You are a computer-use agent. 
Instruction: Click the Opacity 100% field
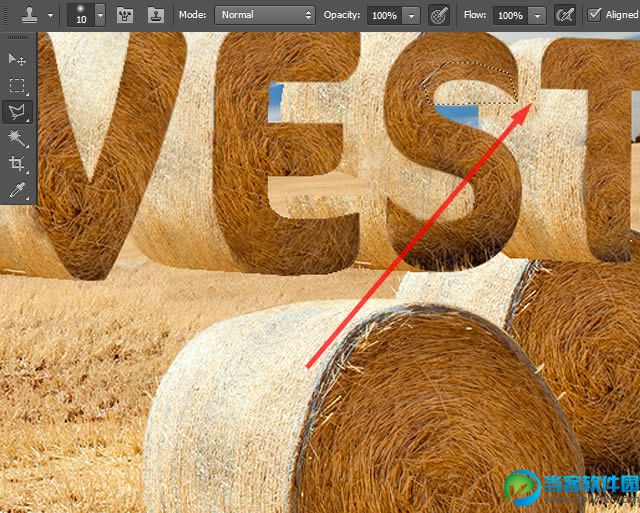384,16
